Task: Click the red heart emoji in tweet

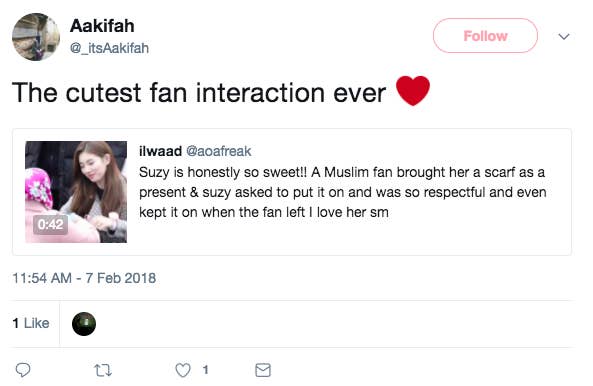Action: [413, 91]
